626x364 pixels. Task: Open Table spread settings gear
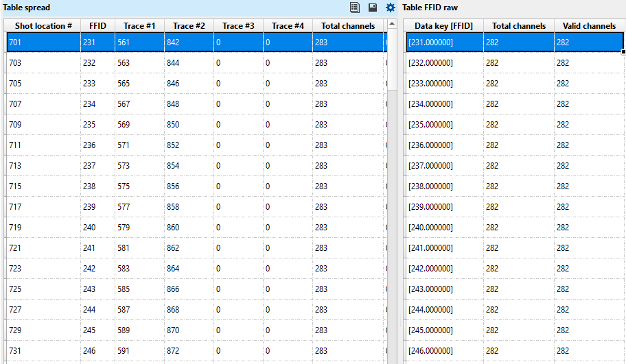(x=391, y=8)
